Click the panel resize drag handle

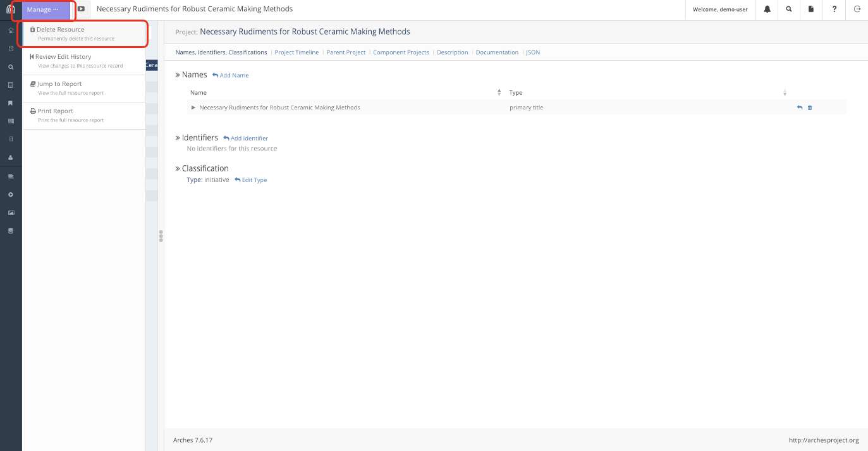coord(161,236)
